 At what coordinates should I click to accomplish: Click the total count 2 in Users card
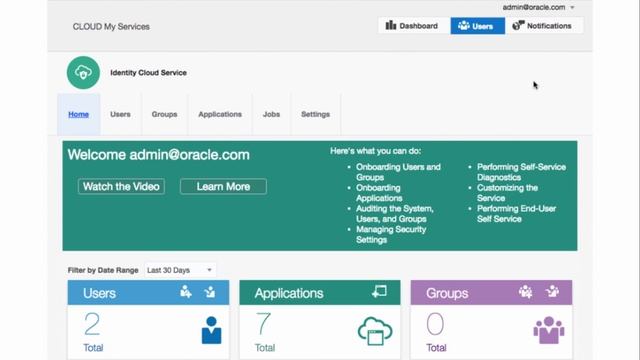pos(92,324)
